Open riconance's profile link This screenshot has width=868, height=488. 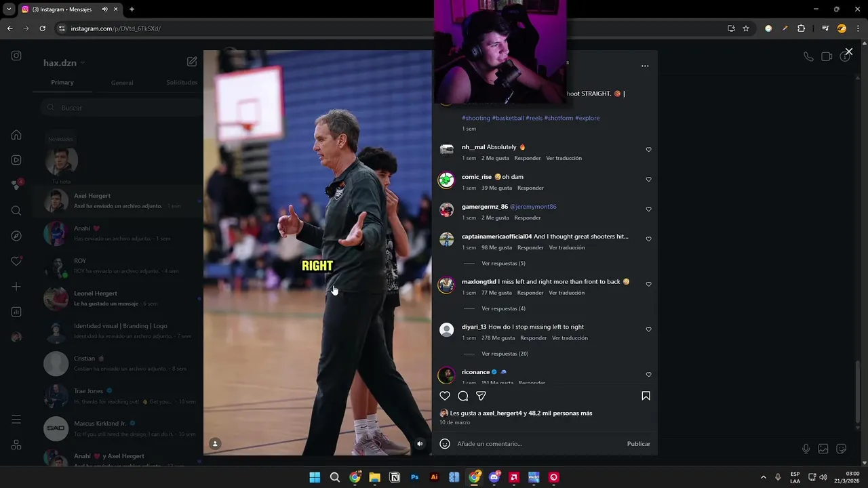pyautogui.click(x=475, y=372)
